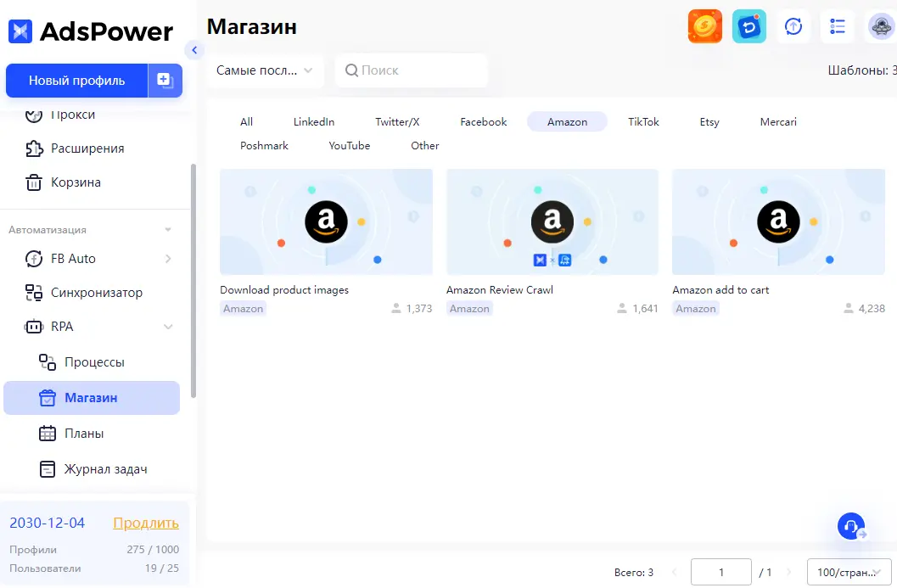
Task: Open the Журнал задач menu item
Action: coord(106,469)
